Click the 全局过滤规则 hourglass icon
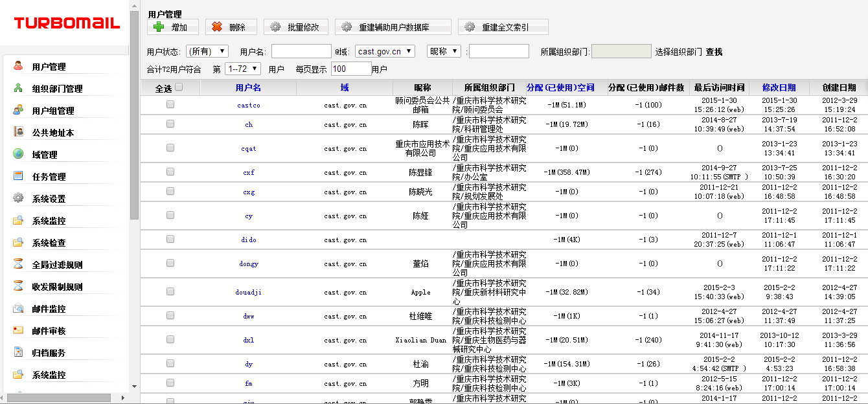The height and width of the screenshot is (404, 868). pos(18,264)
